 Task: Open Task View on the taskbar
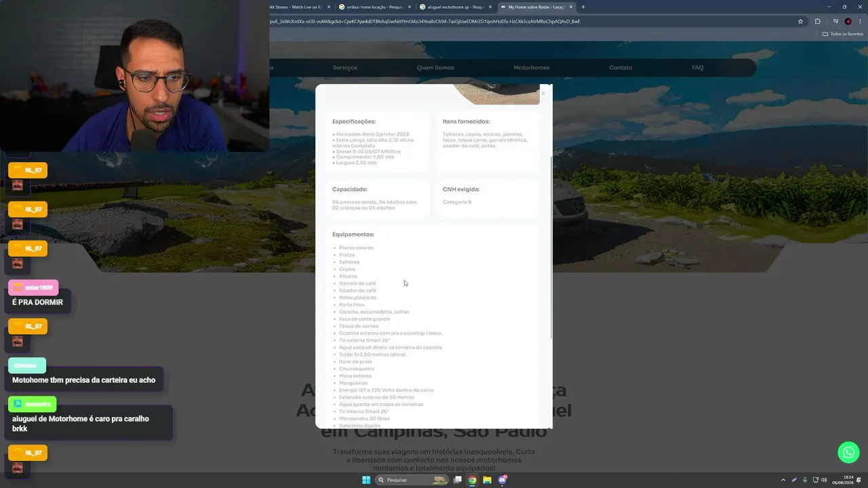(458, 480)
